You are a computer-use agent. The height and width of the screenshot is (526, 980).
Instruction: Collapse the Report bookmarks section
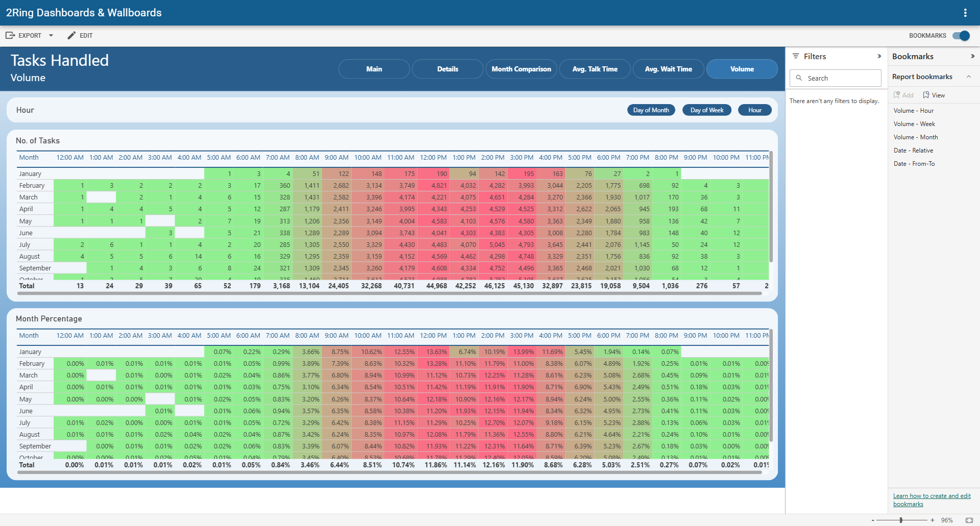click(x=969, y=77)
